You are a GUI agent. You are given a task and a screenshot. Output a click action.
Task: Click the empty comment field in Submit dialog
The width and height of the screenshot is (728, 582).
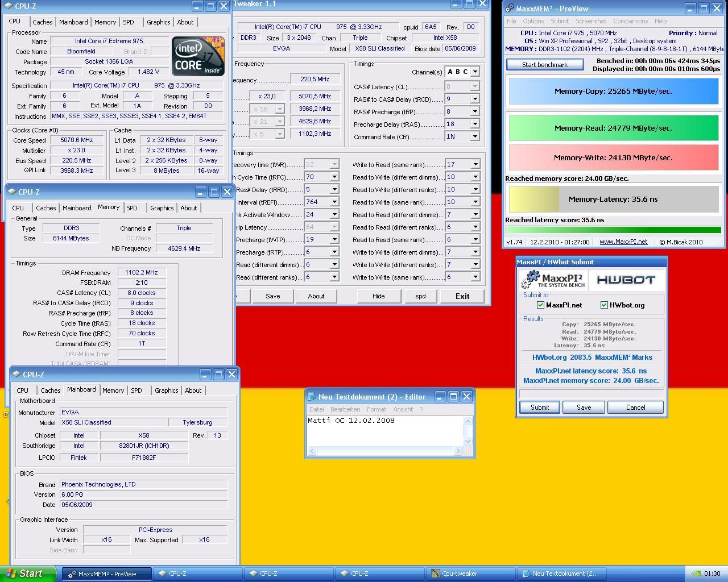(x=591, y=394)
